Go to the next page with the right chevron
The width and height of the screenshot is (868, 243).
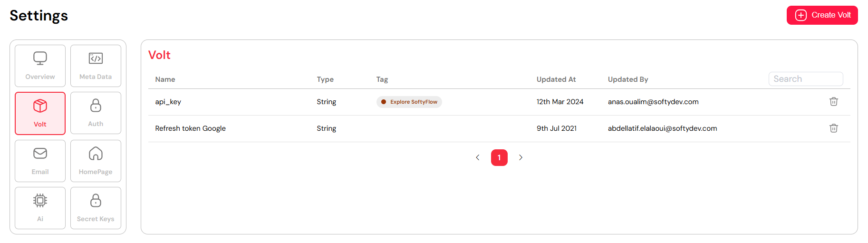tap(521, 157)
